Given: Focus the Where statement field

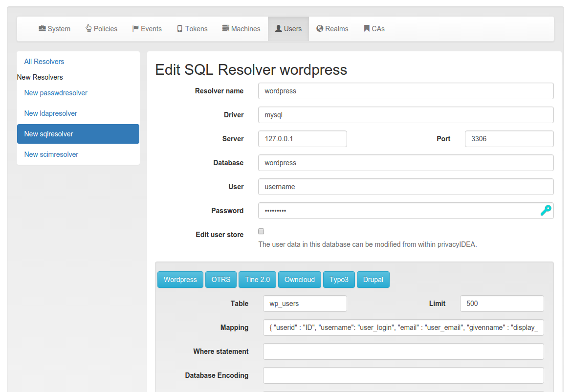Looking at the screenshot, I should [403, 351].
